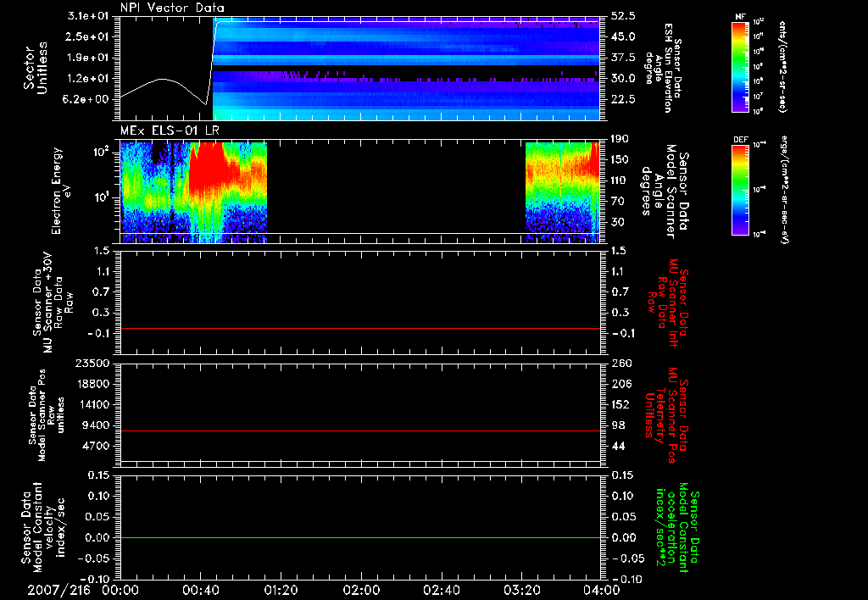Screen dimensions: 868x600
Task: Click the "98" telemetry tick value
Action: pyautogui.click(x=618, y=425)
